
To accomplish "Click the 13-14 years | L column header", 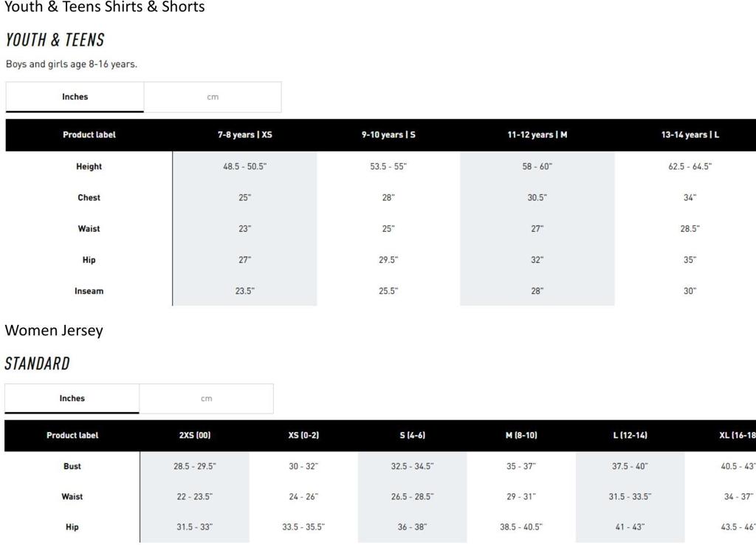I will 690,134.
